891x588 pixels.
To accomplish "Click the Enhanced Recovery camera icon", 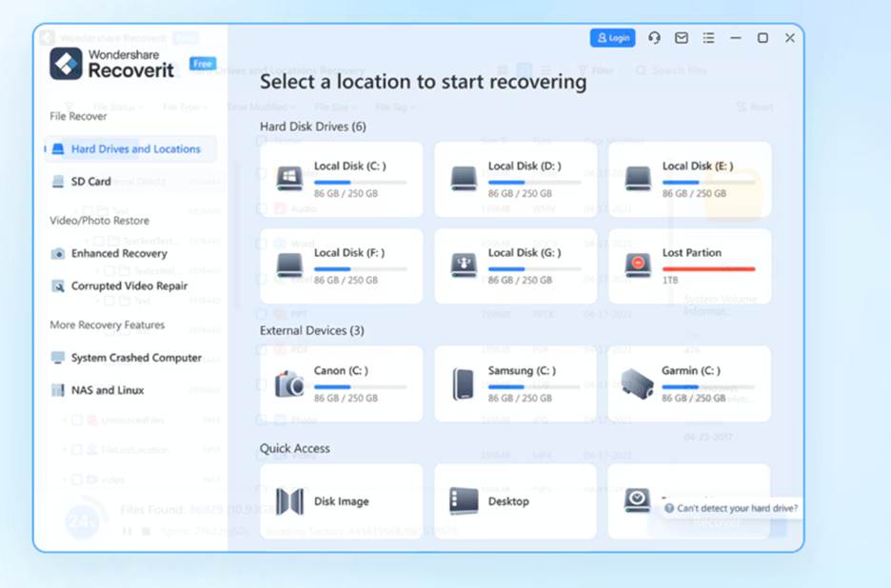I will coord(58,253).
